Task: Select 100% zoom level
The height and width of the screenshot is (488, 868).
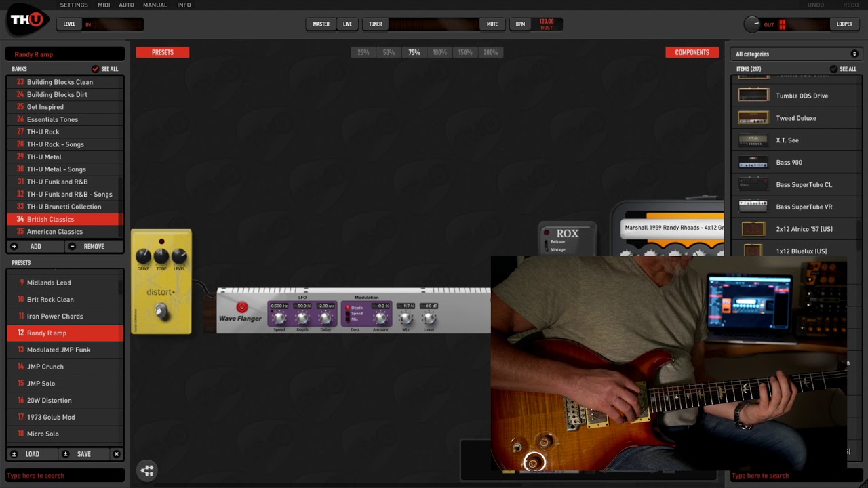Action: (x=439, y=52)
